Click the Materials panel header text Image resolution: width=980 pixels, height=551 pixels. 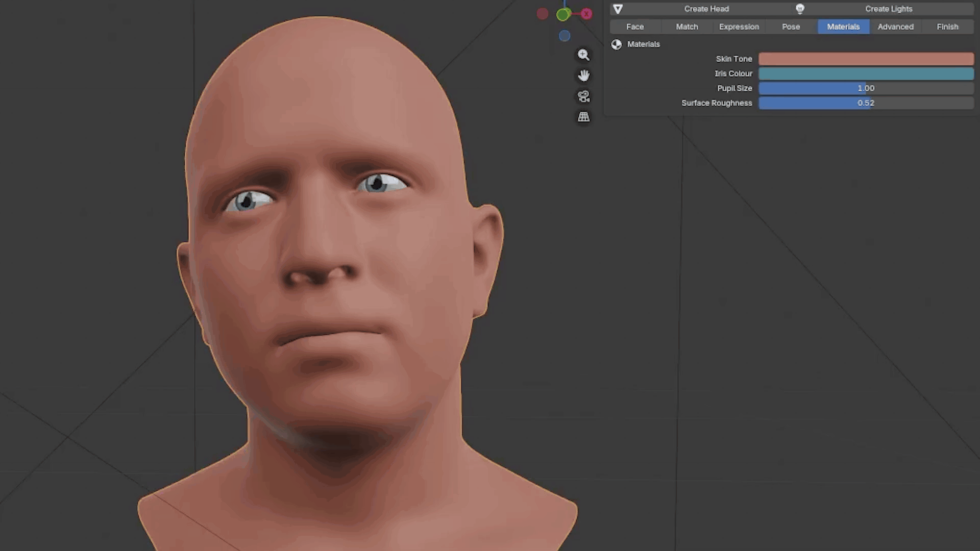click(643, 44)
